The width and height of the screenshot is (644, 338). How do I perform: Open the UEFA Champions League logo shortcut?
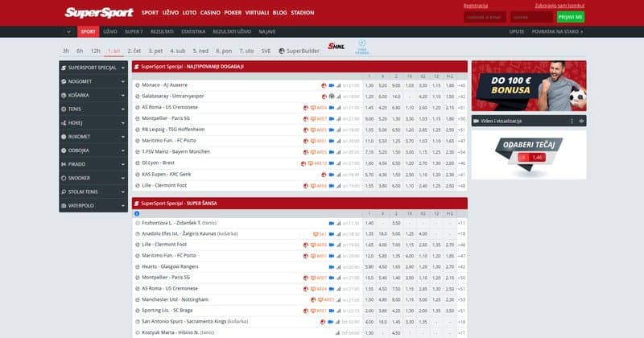pyautogui.click(x=361, y=47)
